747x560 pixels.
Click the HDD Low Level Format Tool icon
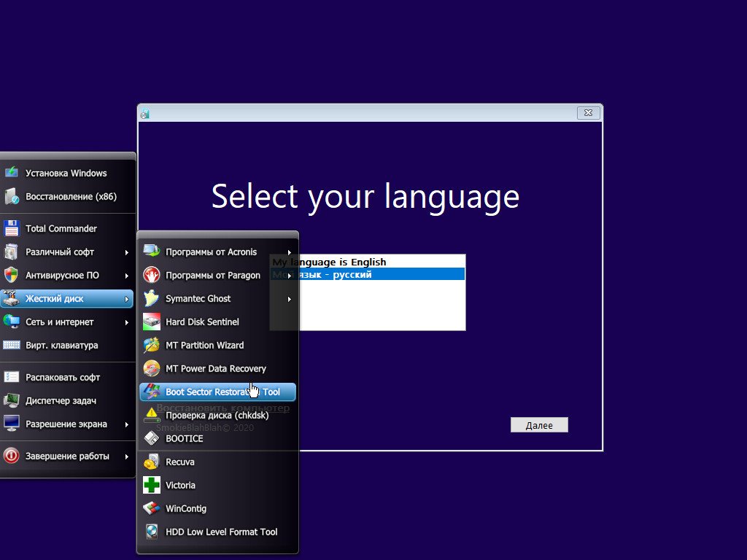152,532
